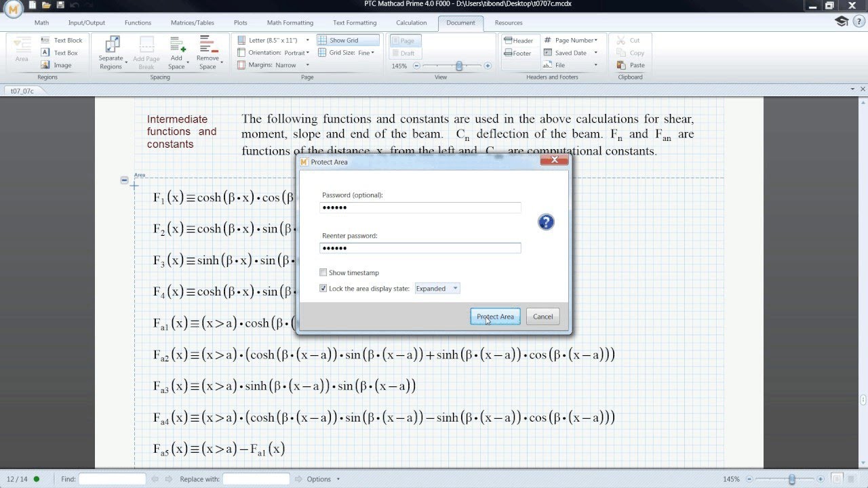Click the Intermediate functions and constants heading

tap(182, 131)
